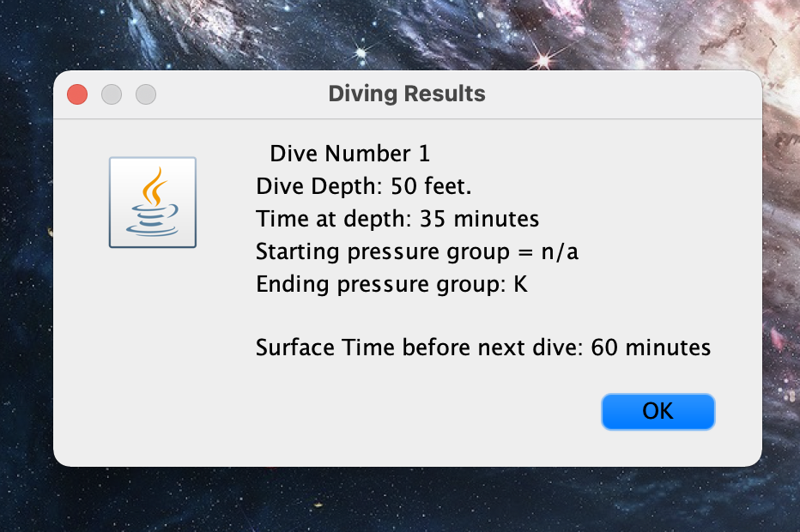Select the Diving Results title text

(x=406, y=94)
